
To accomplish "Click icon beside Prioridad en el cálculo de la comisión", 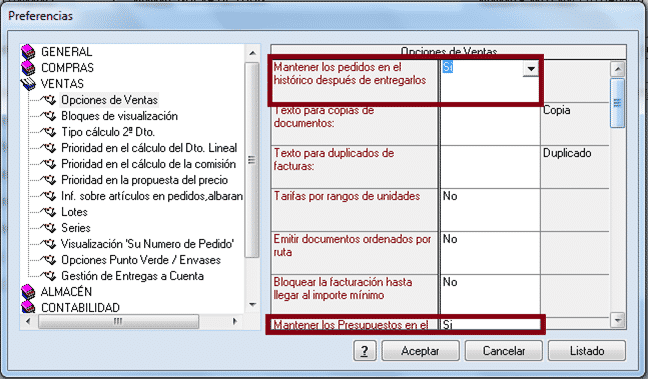I will (x=49, y=164).
